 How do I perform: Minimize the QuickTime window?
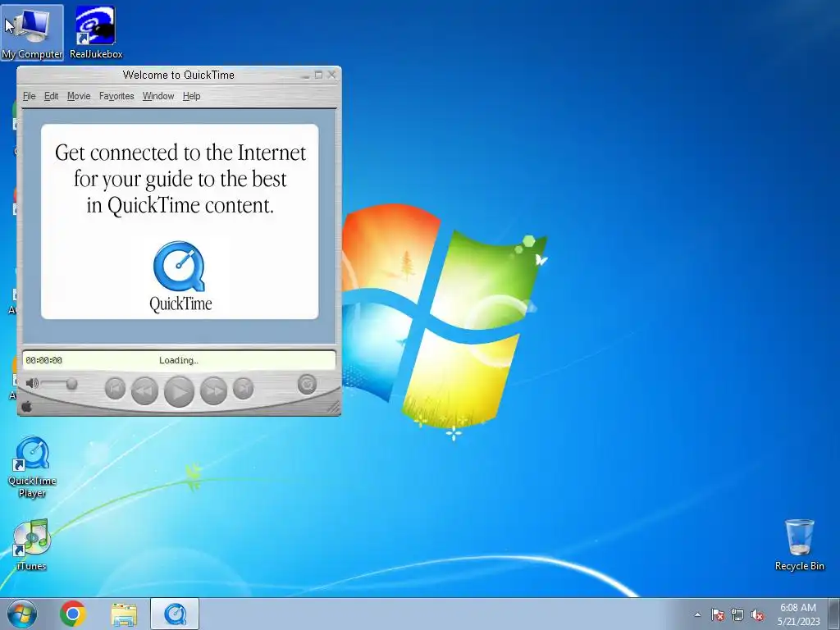305,75
